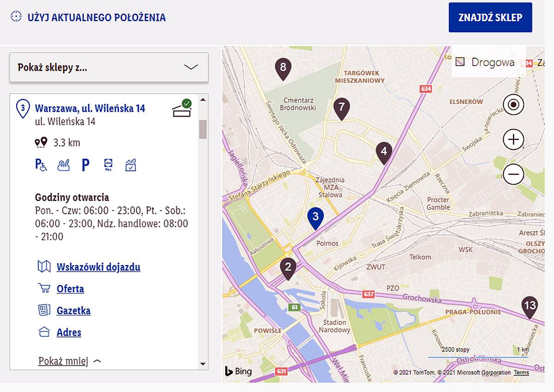Select map pin number 8
The height and width of the screenshot is (392, 554).
(x=283, y=69)
